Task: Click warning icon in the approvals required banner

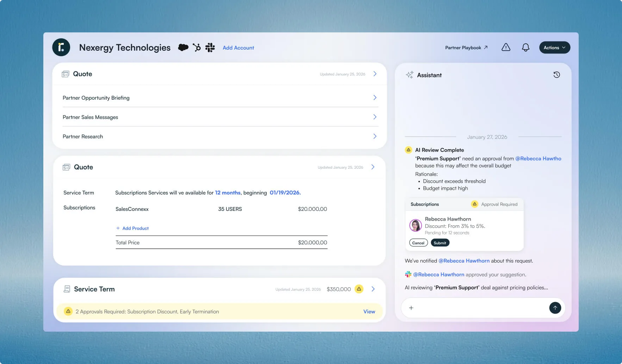Action: coord(68,311)
